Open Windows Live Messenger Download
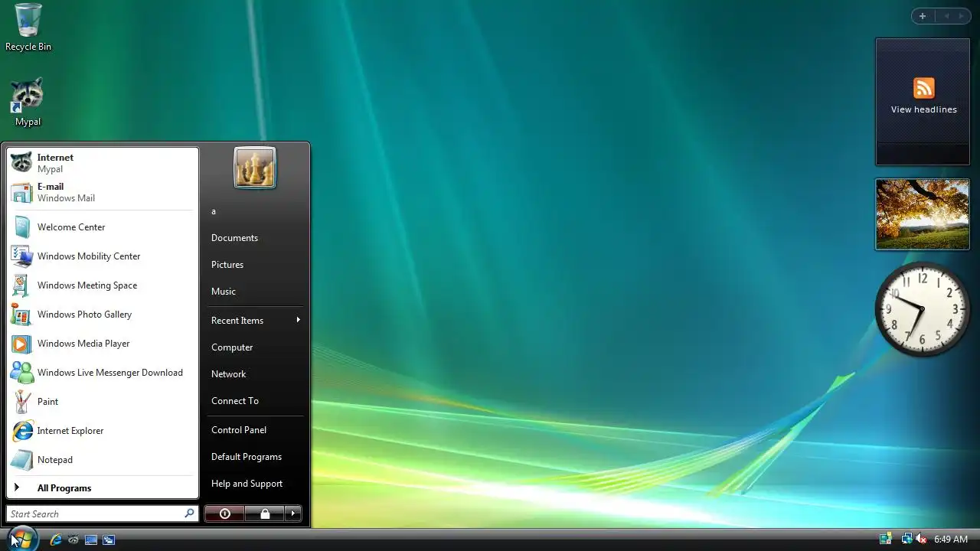Image resolution: width=980 pixels, height=551 pixels. pyautogui.click(x=103, y=373)
